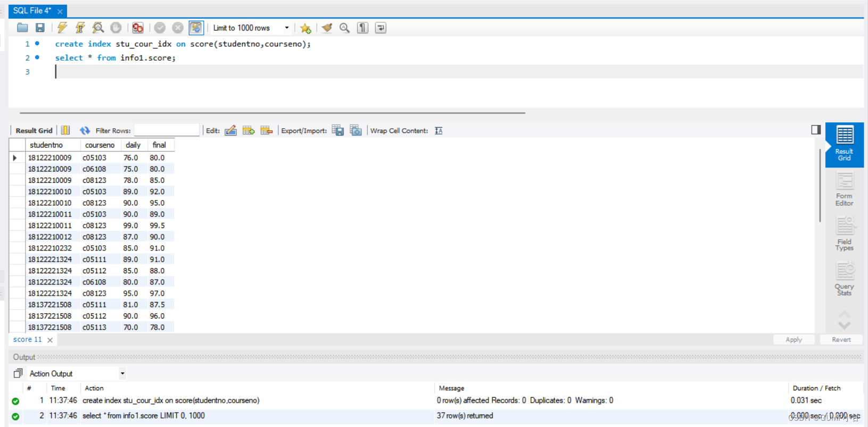The image size is (868, 427).
Task: Toggle the result side panel icon
Action: pyautogui.click(x=816, y=130)
